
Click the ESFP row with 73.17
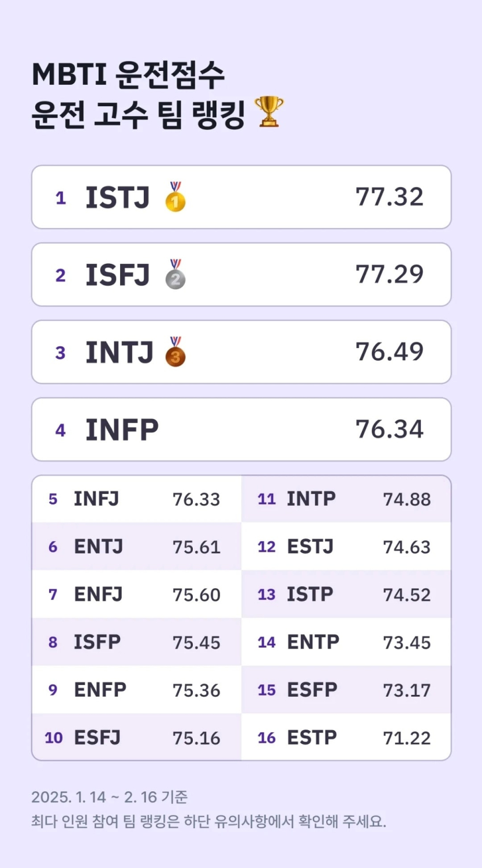pyautogui.click(x=346, y=690)
